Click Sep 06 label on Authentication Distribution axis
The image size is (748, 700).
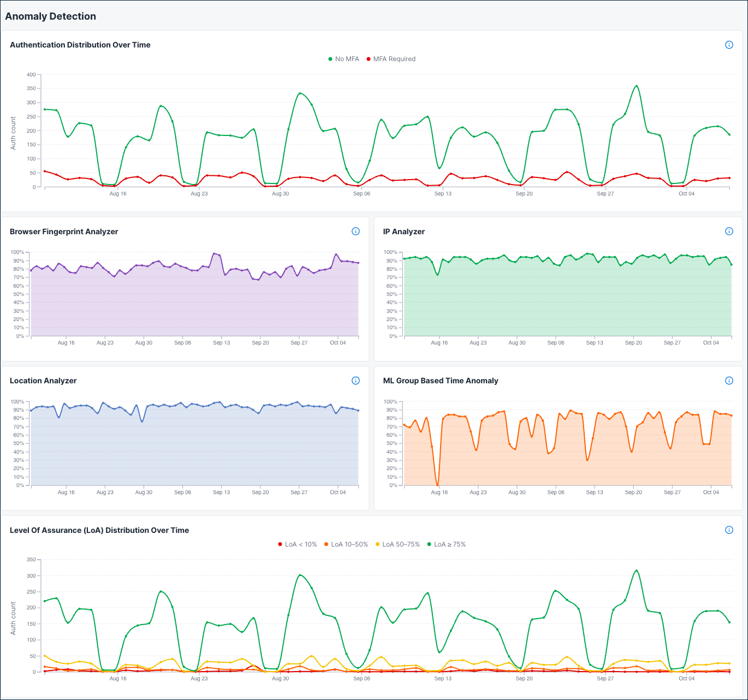tap(361, 194)
